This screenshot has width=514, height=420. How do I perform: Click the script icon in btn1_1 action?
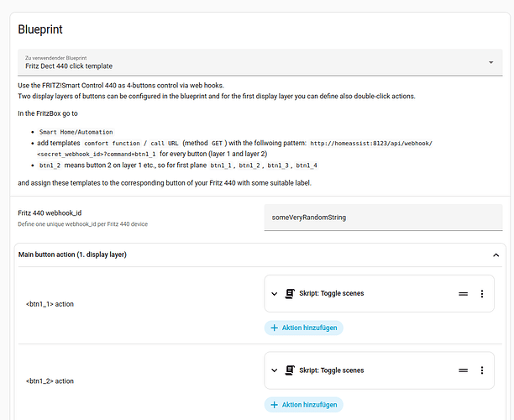[x=290, y=293]
